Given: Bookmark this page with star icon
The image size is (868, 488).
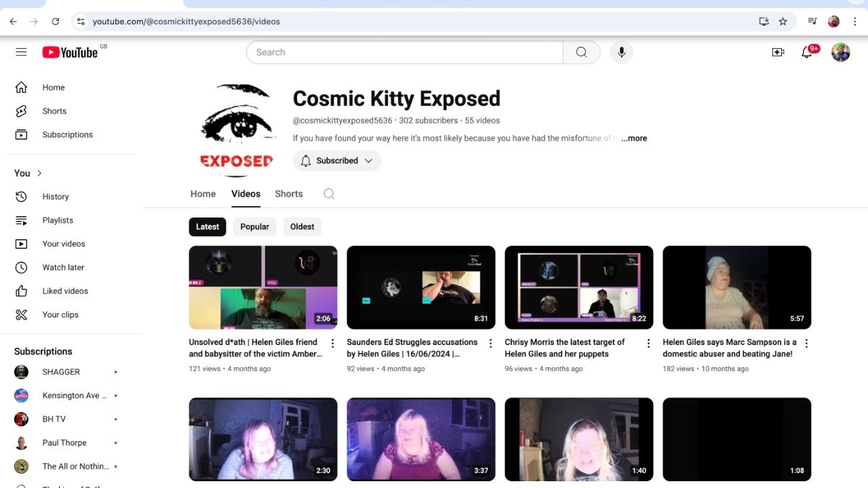Looking at the screenshot, I should click(783, 22).
